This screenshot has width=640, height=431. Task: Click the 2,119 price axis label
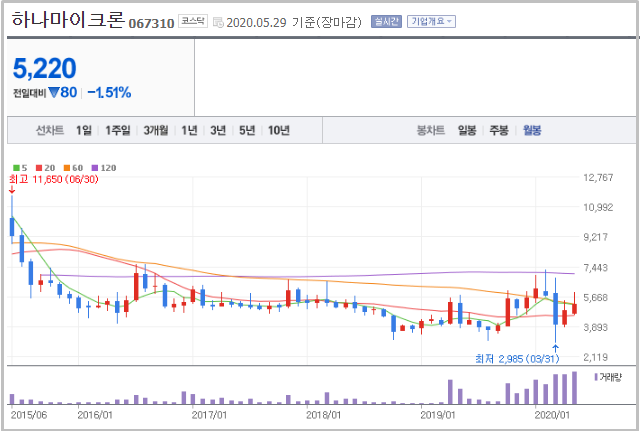pyautogui.click(x=596, y=357)
